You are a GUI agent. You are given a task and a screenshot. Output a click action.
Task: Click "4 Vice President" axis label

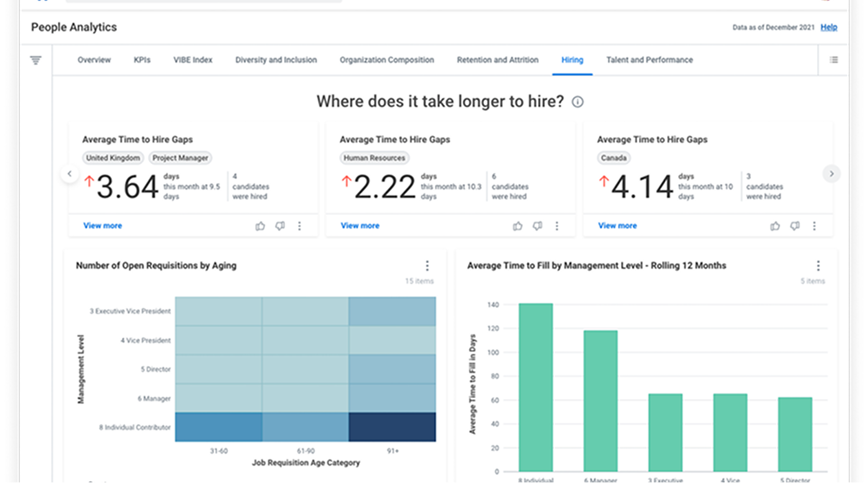[146, 341]
